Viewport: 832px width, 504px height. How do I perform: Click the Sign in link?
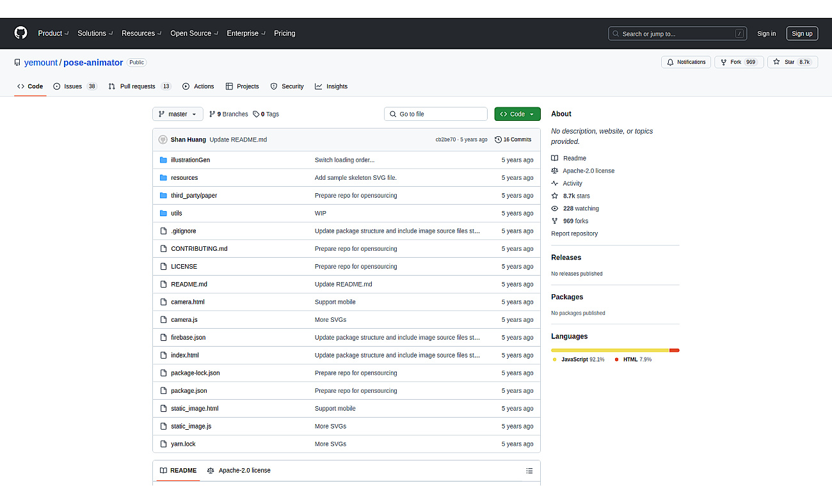click(x=766, y=34)
